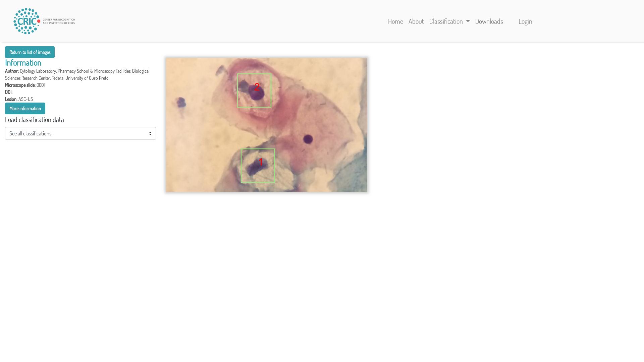
Task: Click the DOI label
Action: tap(9, 92)
